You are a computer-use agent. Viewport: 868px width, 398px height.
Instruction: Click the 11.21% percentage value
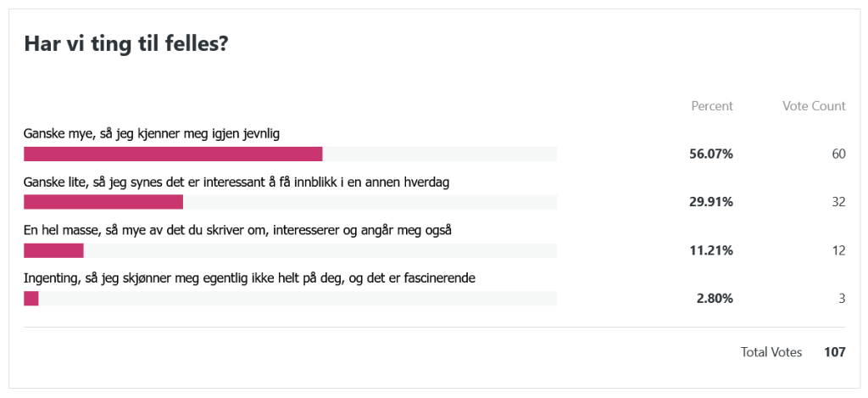[x=711, y=250]
